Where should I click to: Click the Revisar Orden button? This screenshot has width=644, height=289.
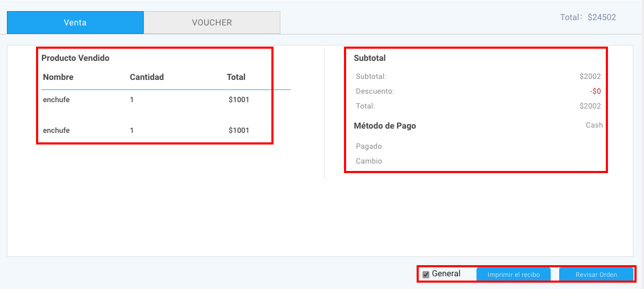coord(596,274)
